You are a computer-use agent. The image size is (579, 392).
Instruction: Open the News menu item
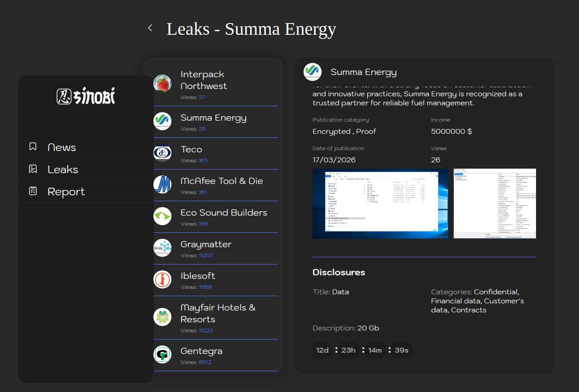point(62,147)
